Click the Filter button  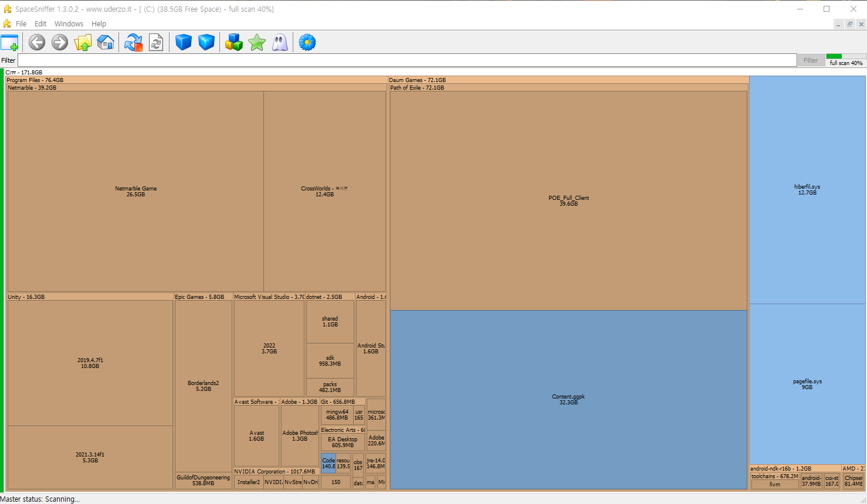coord(811,60)
